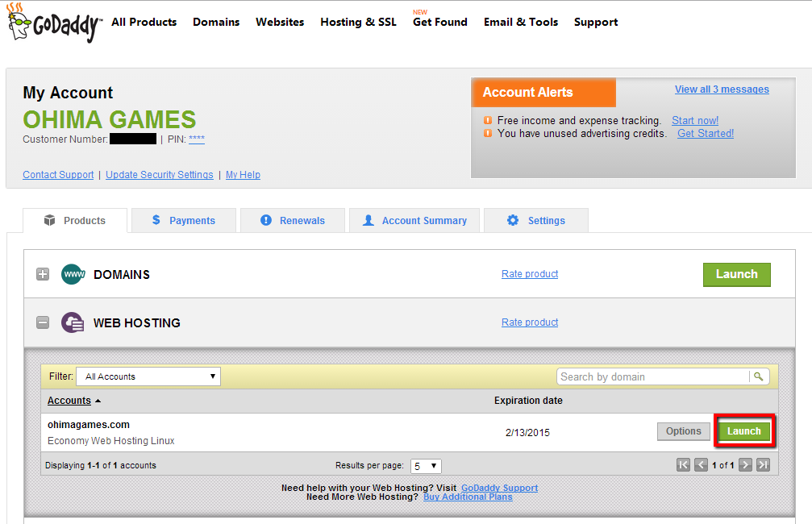The height and width of the screenshot is (524, 812).
Task: Click the Account Alerts heading
Action: [527, 92]
